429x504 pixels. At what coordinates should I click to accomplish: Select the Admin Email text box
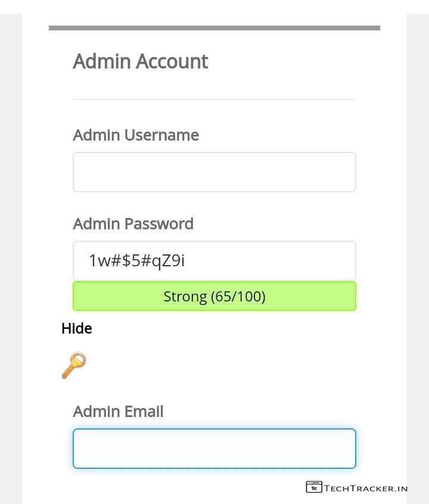click(x=214, y=449)
